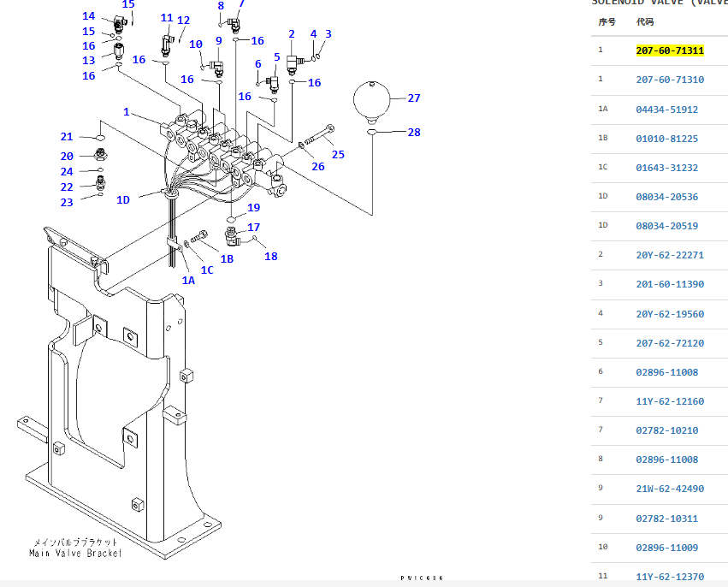
Task: Open part link 08034-20536
Action: click(x=666, y=197)
